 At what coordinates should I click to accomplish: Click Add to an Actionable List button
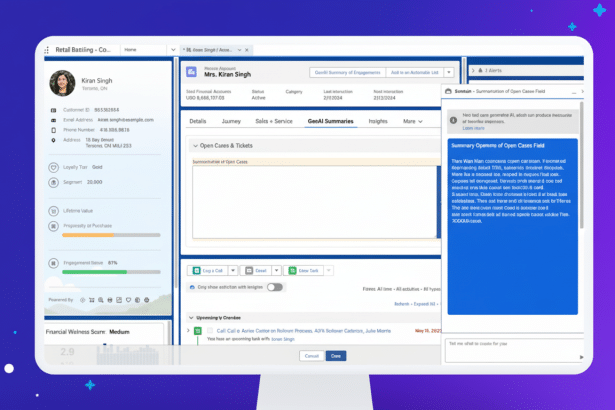click(x=415, y=72)
